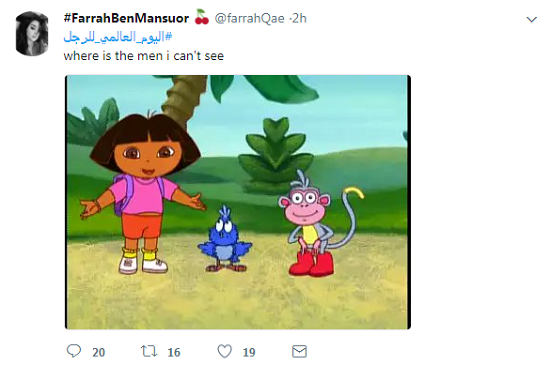
Task: Open the profile avatar photo
Action: pos(32,33)
